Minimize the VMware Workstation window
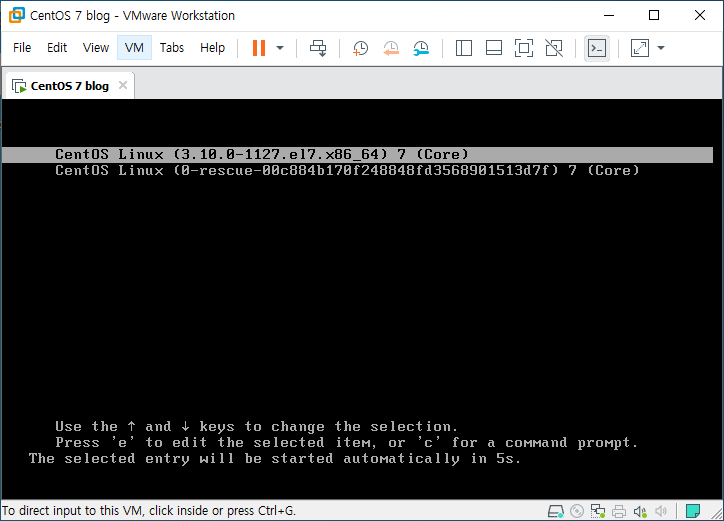Viewport: 724px width, 521px height. [609, 15]
